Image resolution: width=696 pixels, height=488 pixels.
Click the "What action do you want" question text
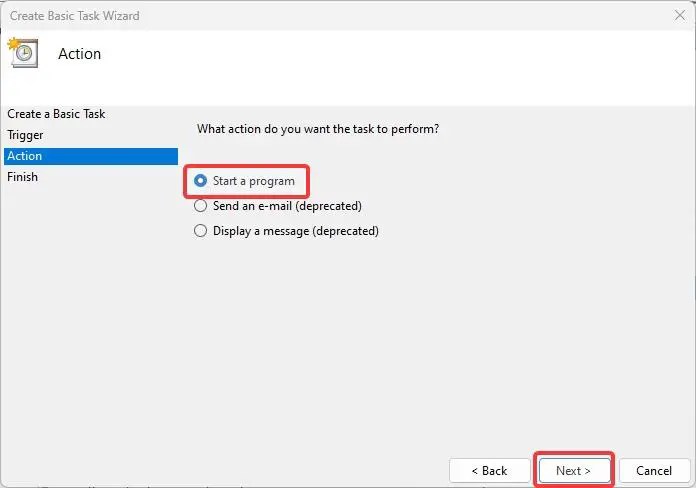coord(318,129)
